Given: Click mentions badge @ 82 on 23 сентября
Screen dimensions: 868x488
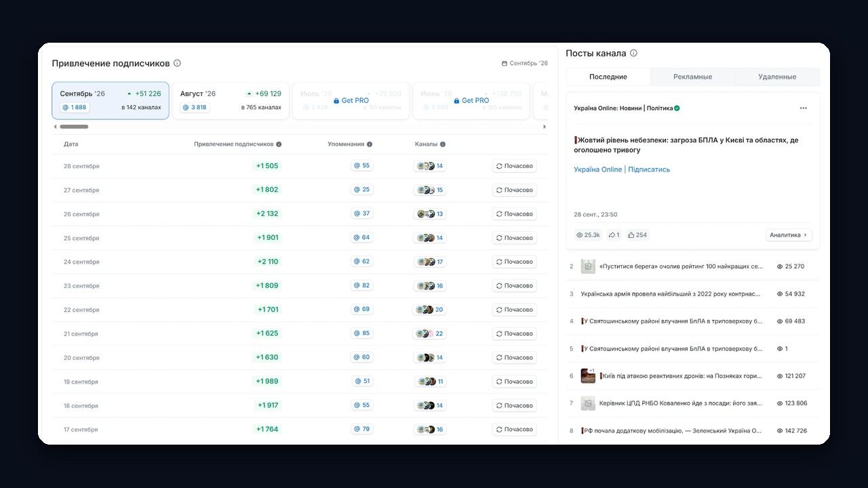Looking at the screenshot, I should tap(362, 285).
